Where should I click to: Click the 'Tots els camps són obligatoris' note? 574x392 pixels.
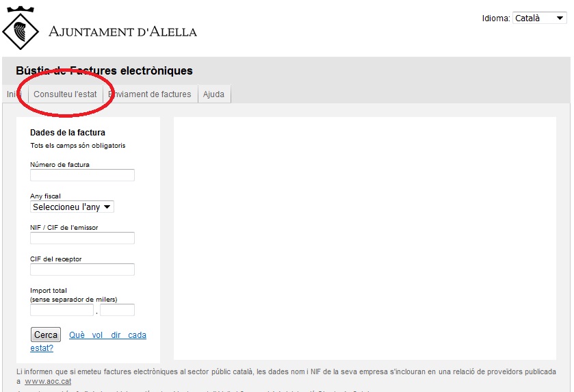(x=78, y=146)
